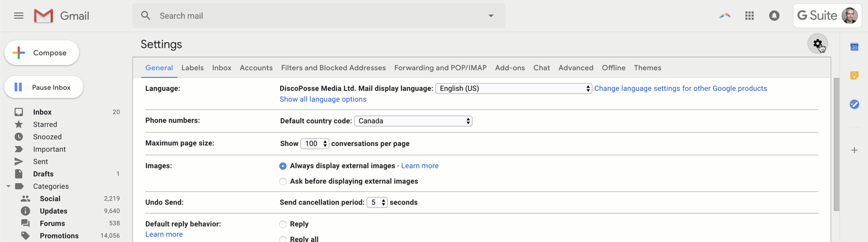Viewport: 868px width, 242px height.
Task: Open Show all language options link
Action: (x=323, y=100)
